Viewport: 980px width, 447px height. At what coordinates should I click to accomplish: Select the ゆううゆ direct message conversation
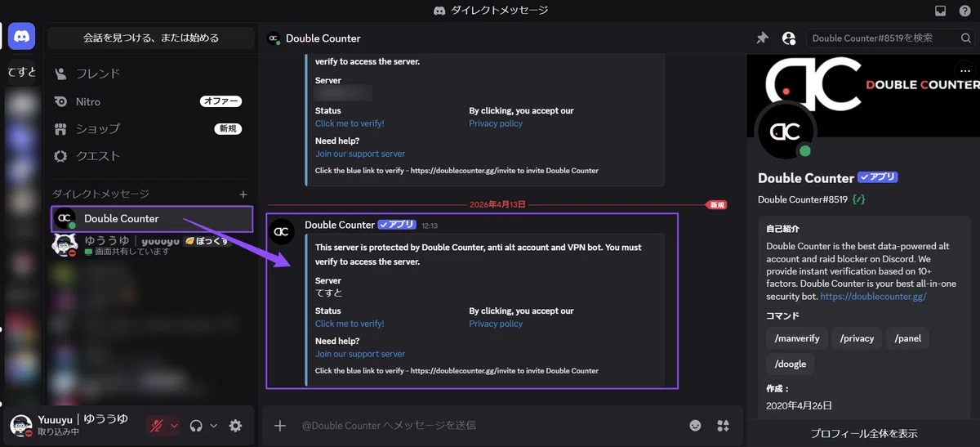click(x=151, y=245)
